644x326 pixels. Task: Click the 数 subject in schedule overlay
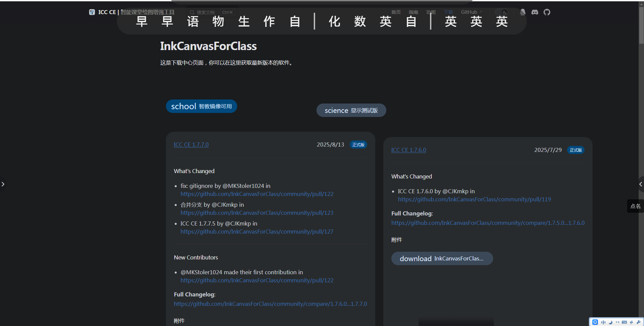(x=360, y=22)
